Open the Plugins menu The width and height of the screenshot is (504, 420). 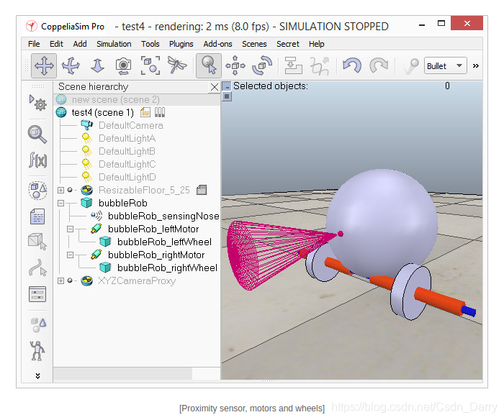coord(181,44)
